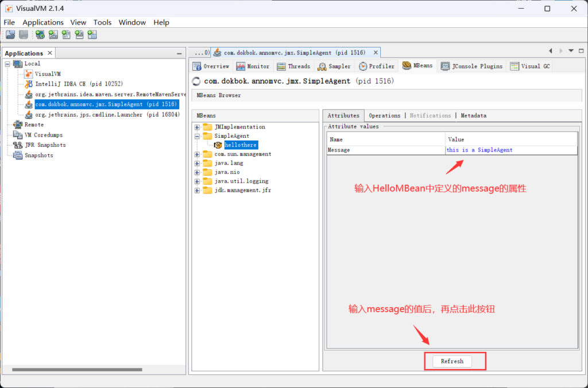Select the 'JFR Snapshots' tree node
The width and height of the screenshot is (588, 388).
[x=45, y=145]
